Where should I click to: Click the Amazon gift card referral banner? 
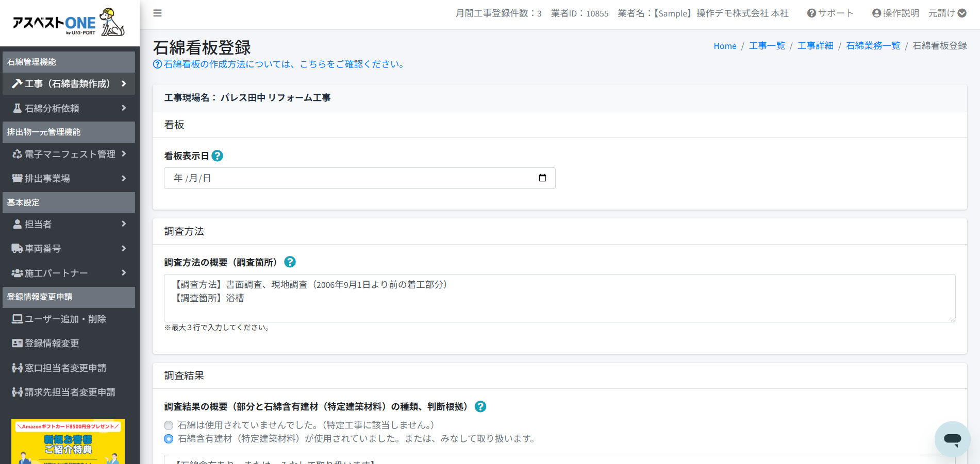pyautogui.click(x=68, y=441)
